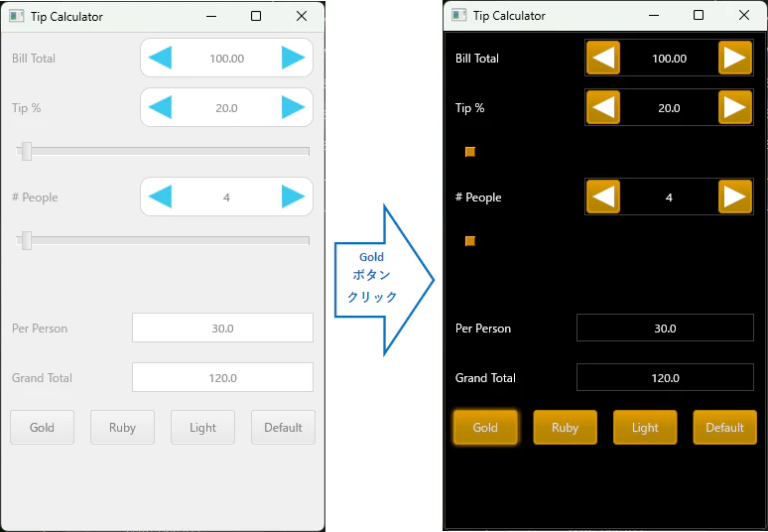Image resolution: width=768 pixels, height=532 pixels.
Task: Switch to Ruby theme in the dark window
Action: pyautogui.click(x=566, y=427)
